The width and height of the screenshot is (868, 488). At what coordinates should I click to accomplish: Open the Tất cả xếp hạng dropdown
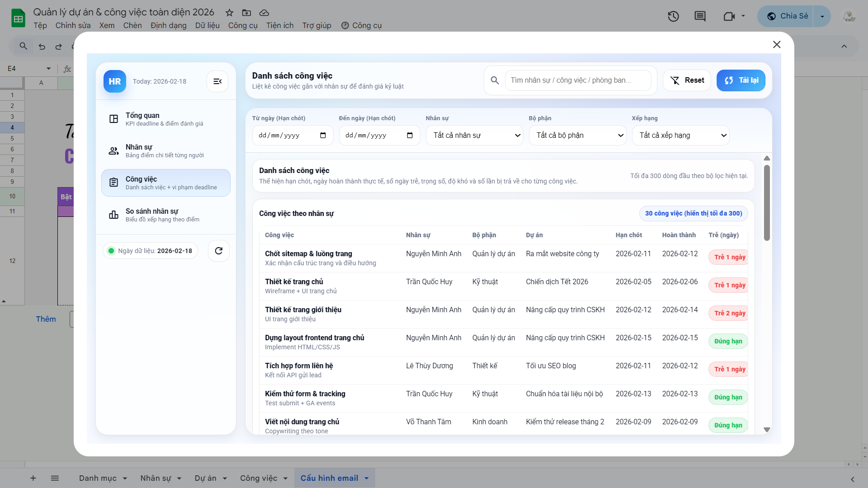click(x=680, y=136)
